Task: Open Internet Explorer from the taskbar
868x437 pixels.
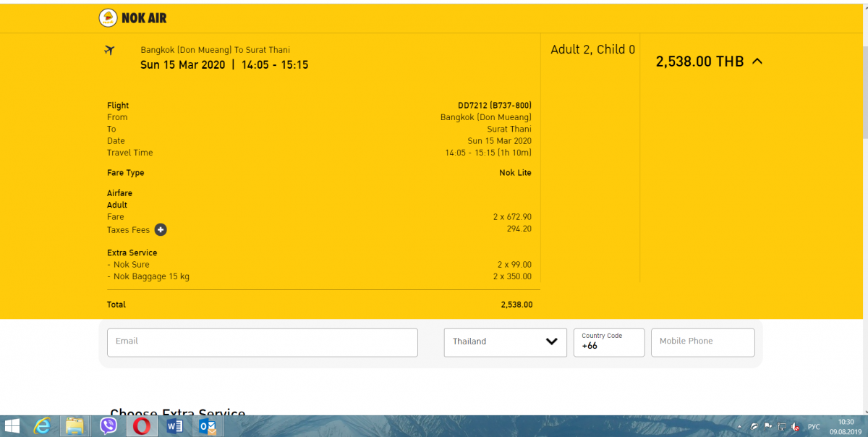Action: 43,426
